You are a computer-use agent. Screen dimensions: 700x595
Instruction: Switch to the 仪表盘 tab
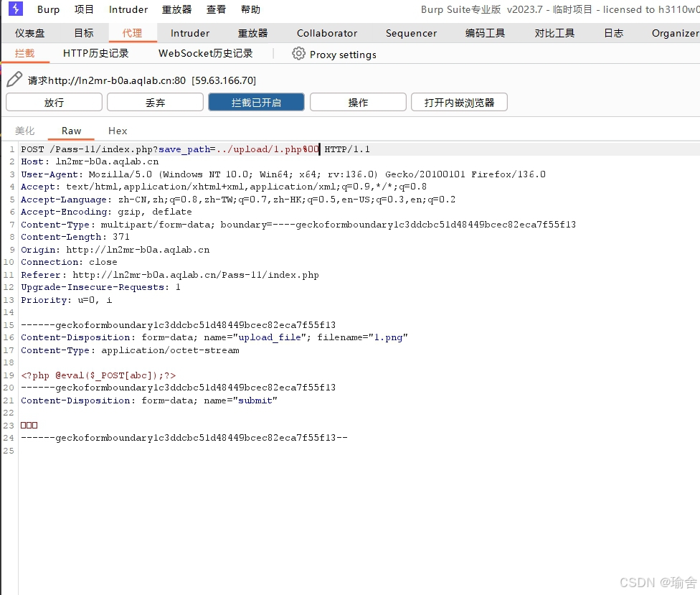pyautogui.click(x=30, y=33)
